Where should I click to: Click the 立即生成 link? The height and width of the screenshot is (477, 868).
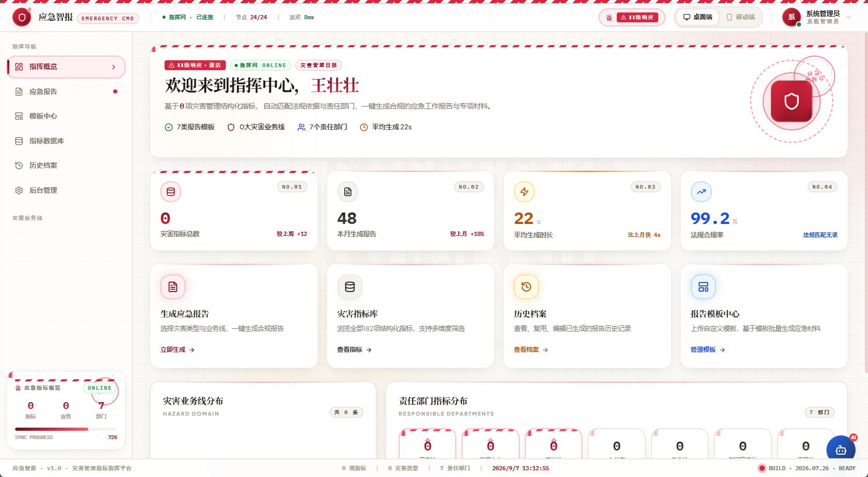point(178,350)
